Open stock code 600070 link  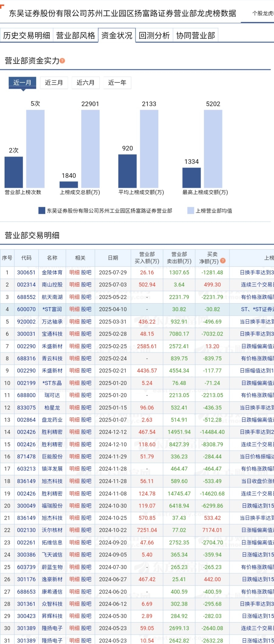click(26, 309)
